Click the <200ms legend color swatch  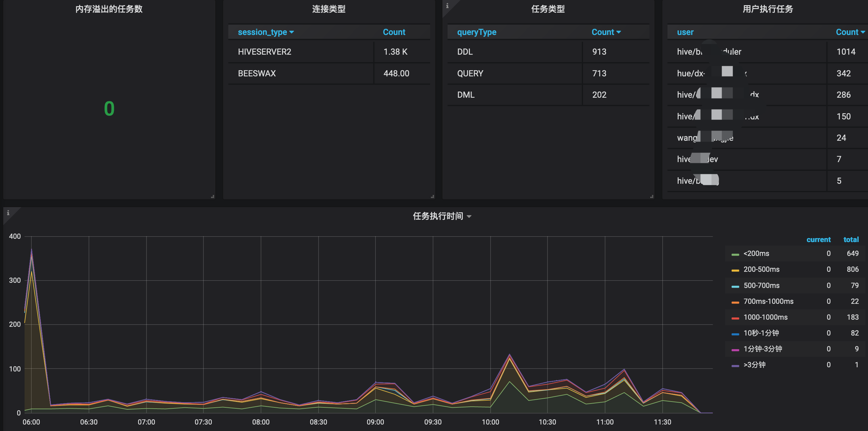[x=735, y=254]
